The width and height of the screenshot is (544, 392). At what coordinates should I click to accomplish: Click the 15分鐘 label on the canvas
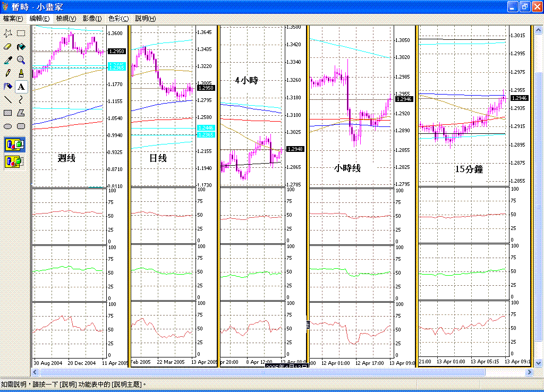pos(469,169)
